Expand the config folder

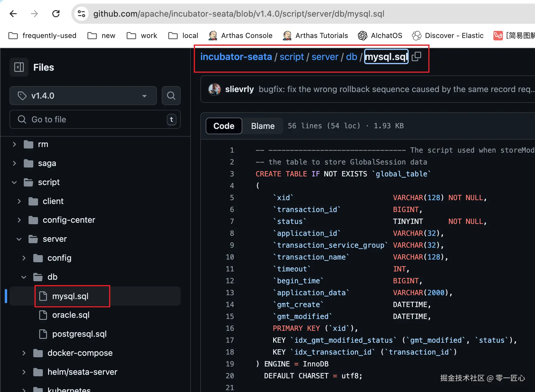24,258
